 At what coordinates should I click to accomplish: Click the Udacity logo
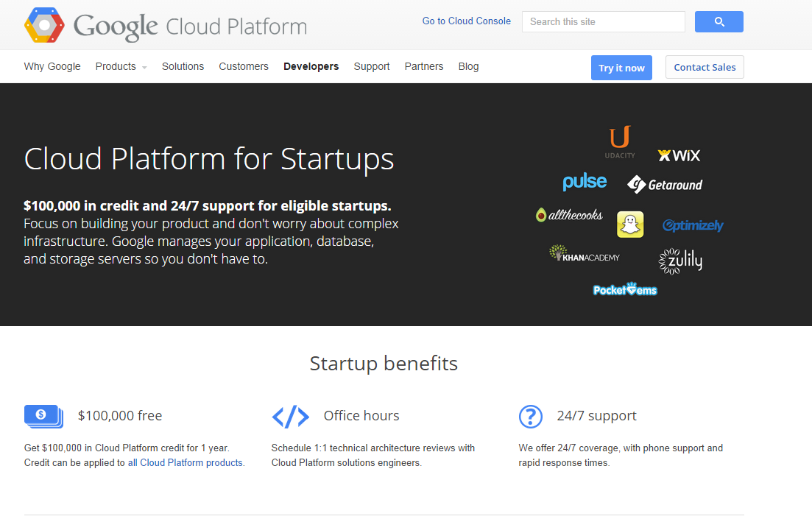620,142
